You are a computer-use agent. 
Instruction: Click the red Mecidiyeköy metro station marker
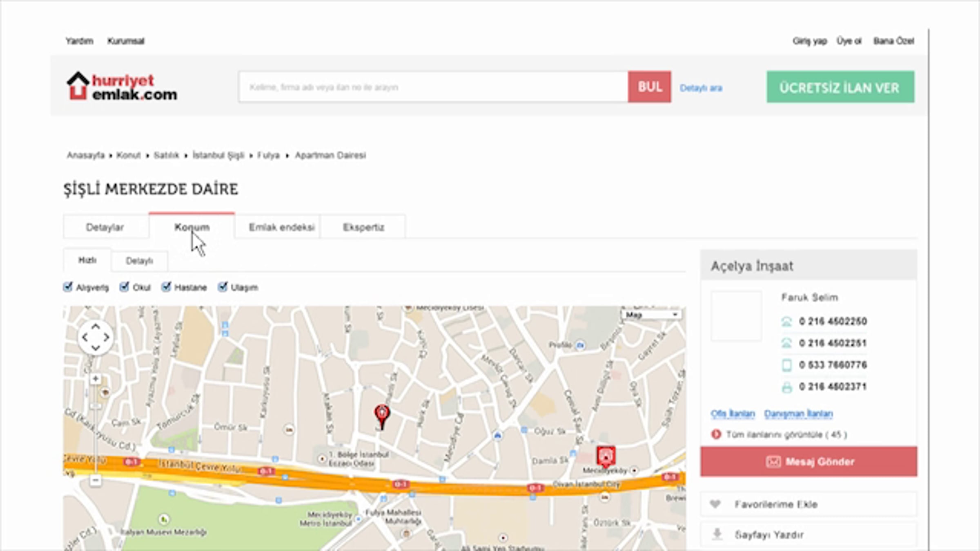[x=606, y=455]
